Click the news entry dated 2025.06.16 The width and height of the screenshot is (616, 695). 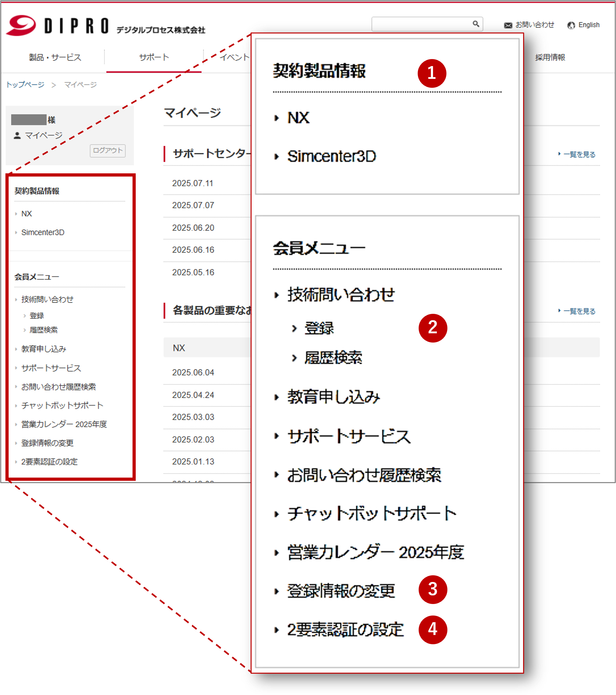tap(193, 250)
